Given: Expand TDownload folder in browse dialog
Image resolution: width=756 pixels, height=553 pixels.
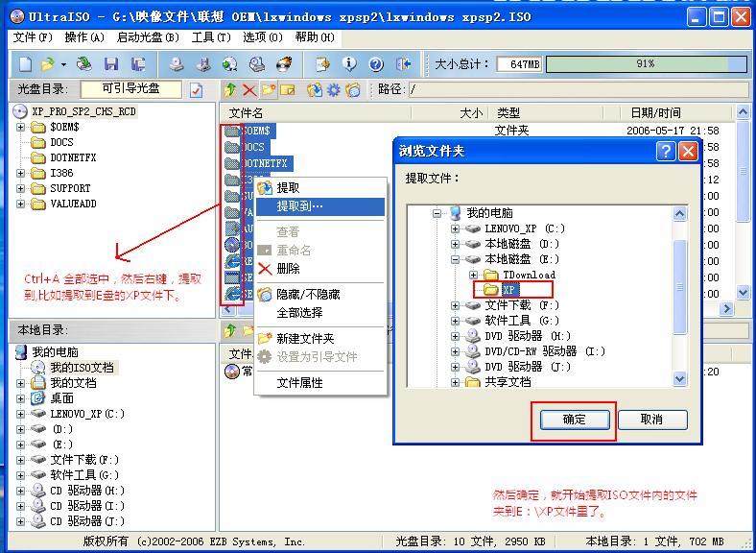Looking at the screenshot, I should pyautogui.click(x=474, y=275).
